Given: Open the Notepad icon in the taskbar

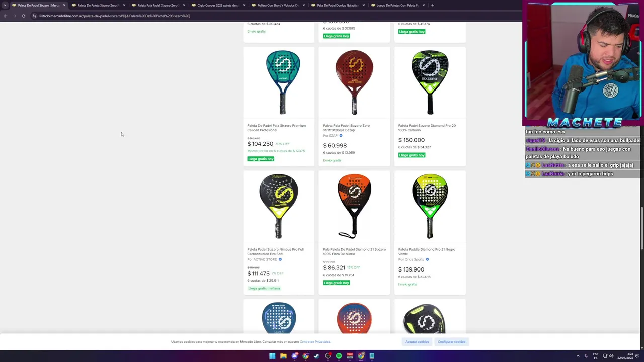Looking at the screenshot, I should (x=372, y=356).
